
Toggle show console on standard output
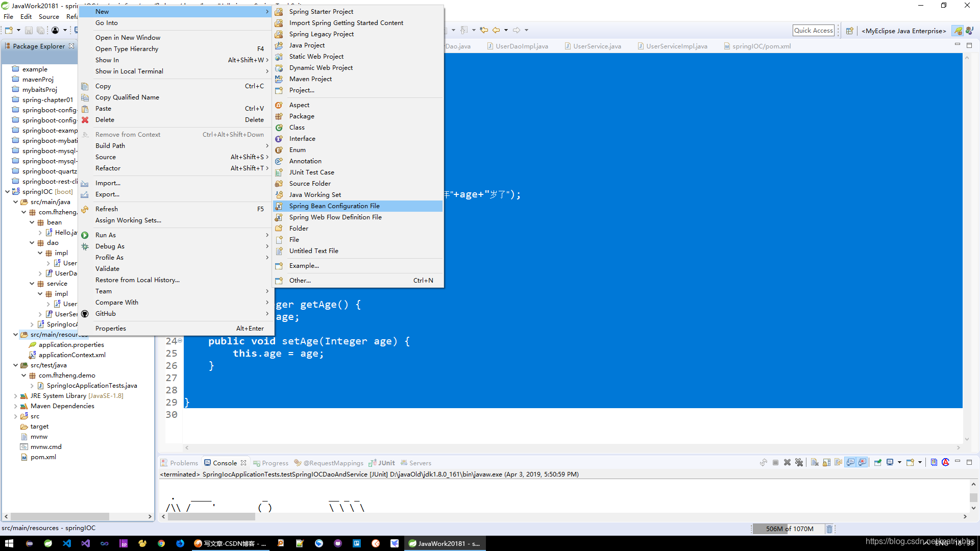click(850, 463)
